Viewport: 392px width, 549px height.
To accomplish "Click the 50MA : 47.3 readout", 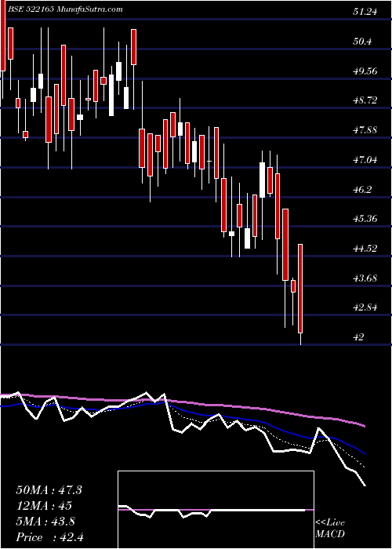I will click(x=49, y=490).
